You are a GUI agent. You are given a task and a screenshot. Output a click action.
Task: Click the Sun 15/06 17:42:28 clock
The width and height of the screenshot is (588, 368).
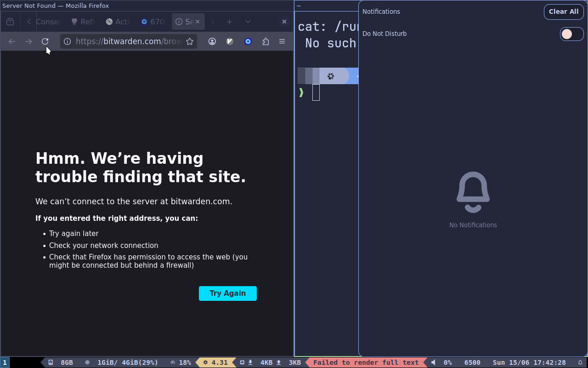529,362
